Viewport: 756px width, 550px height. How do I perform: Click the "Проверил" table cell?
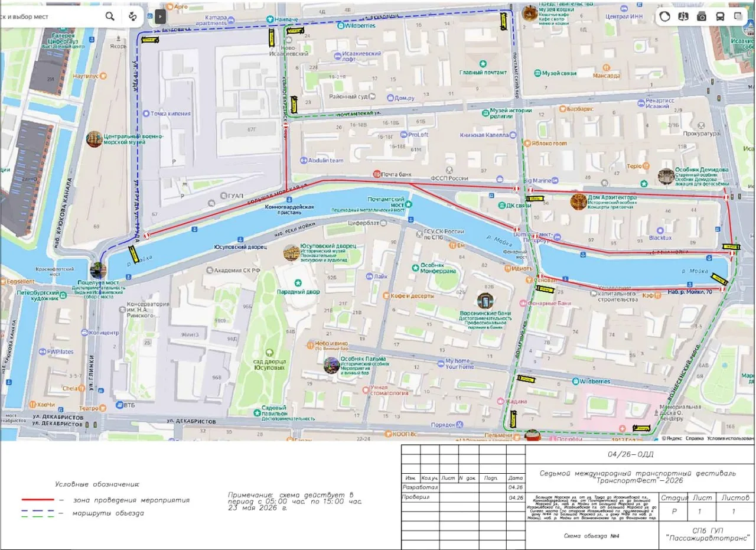[420, 498]
